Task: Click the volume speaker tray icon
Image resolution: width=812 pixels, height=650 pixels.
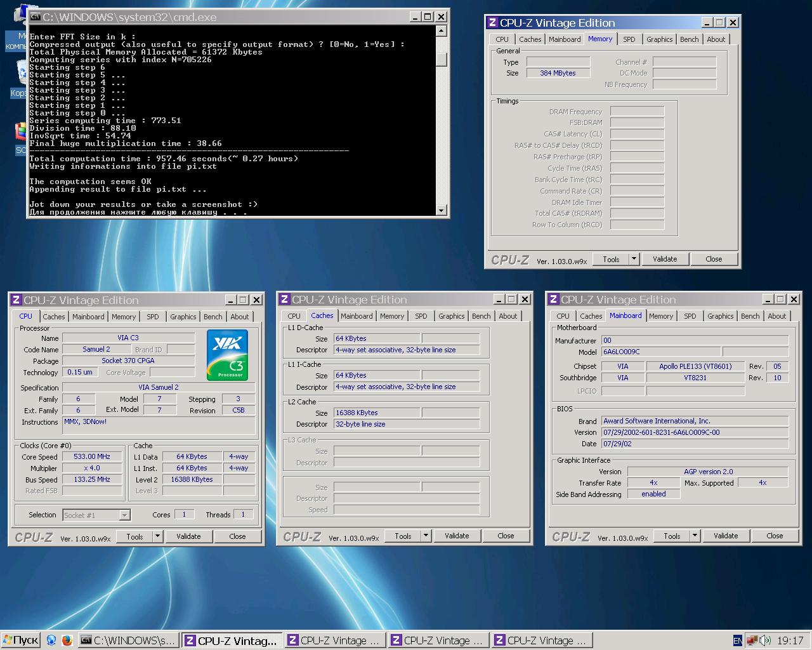Action: coord(765,640)
